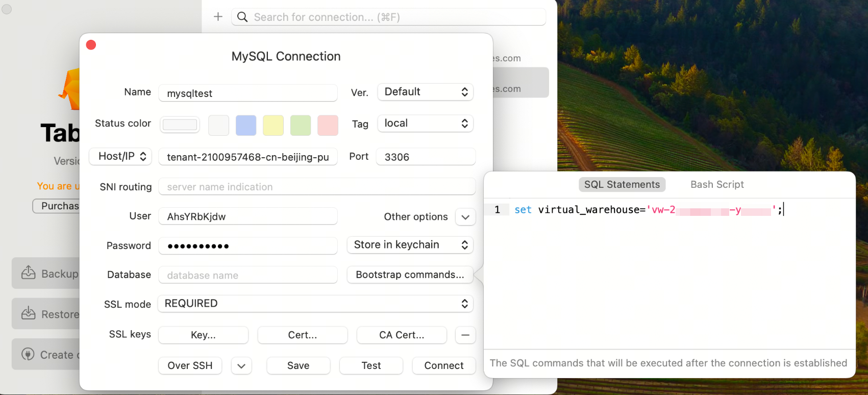Click the Bootstrap commands button
868x395 pixels.
tap(410, 275)
